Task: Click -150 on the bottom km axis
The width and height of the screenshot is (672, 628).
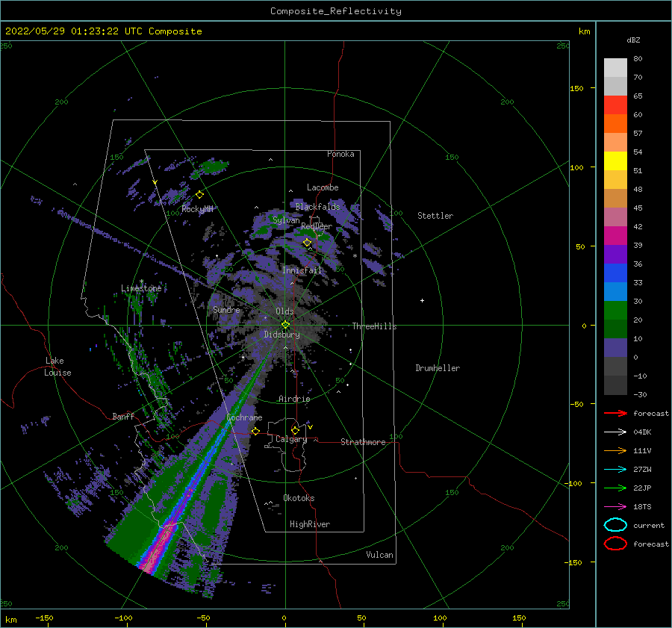Action: tap(44, 618)
